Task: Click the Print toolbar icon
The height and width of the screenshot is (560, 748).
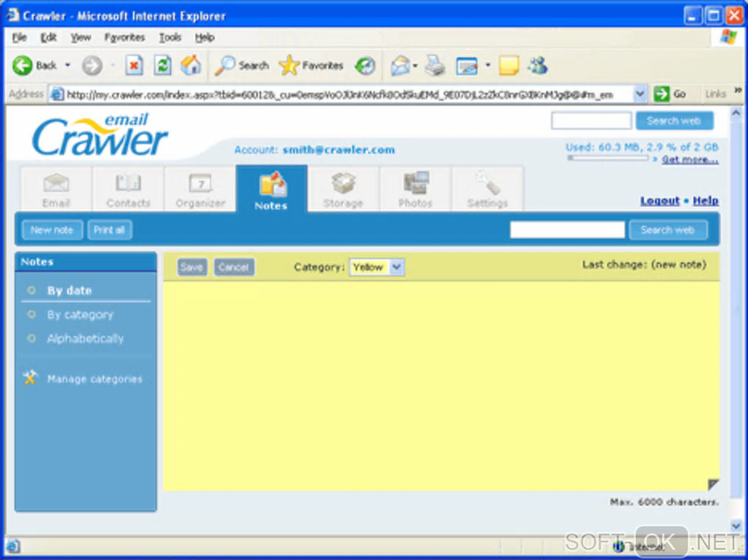Action: pos(435,65)
